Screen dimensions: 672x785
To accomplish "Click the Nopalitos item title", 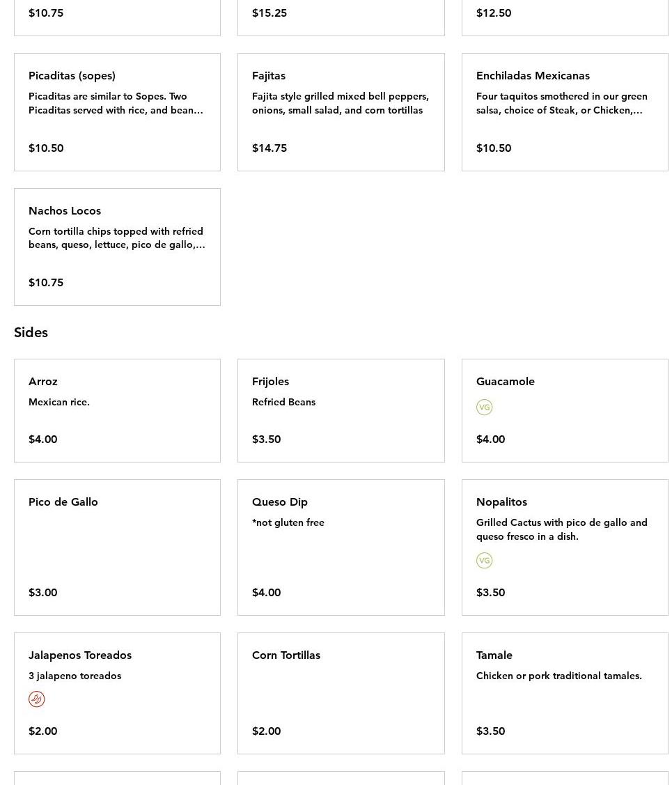I will pos(501,502).
